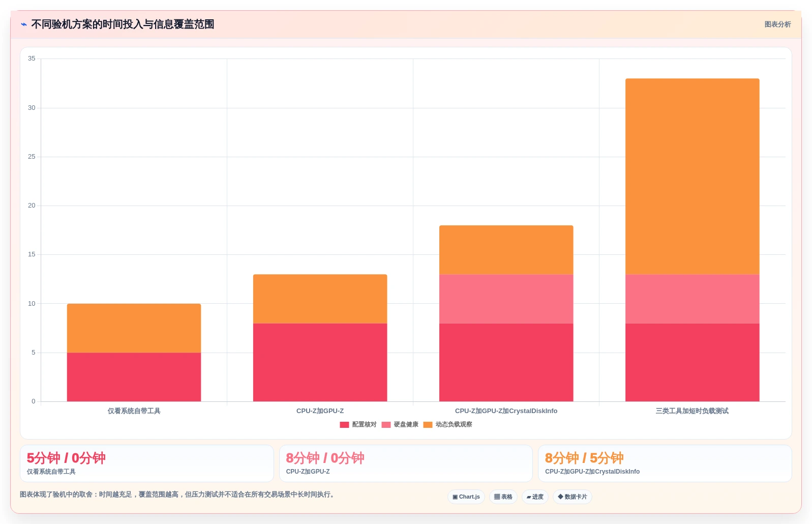Click the y-axis value 20
Viewport: 812px width, 524px height.
click(32, 206)
